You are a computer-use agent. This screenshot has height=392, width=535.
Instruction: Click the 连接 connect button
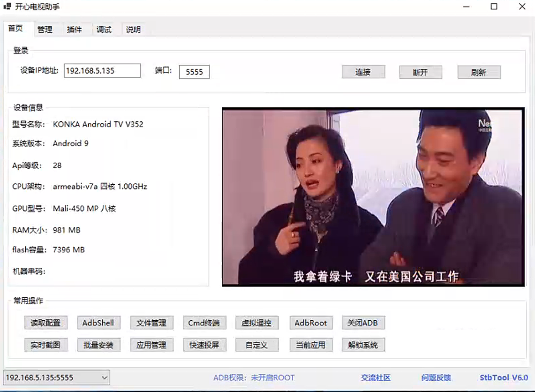pos(363,72)
